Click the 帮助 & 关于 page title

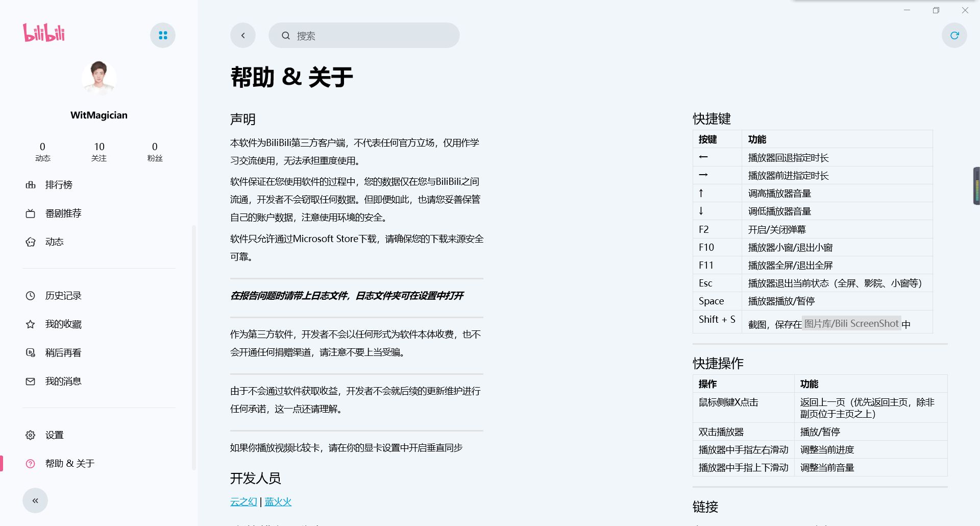coord(291,78)
